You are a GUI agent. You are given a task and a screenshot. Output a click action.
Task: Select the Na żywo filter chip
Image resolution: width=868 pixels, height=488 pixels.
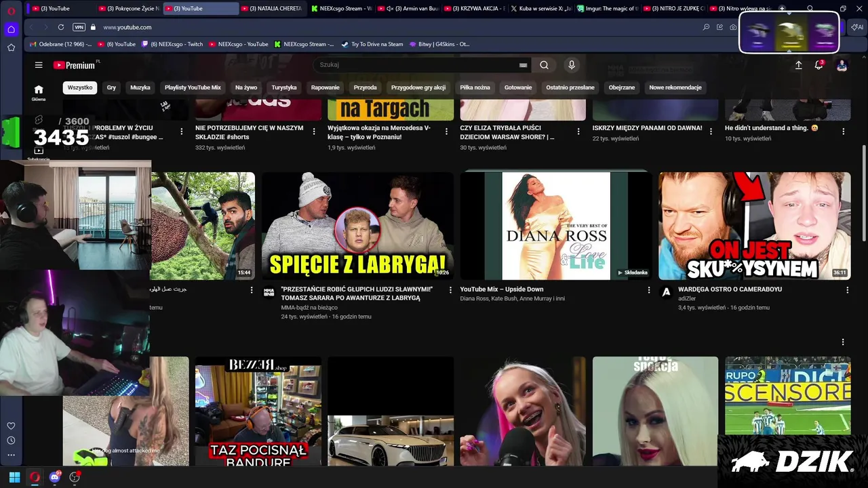click(x=246, y=87)
